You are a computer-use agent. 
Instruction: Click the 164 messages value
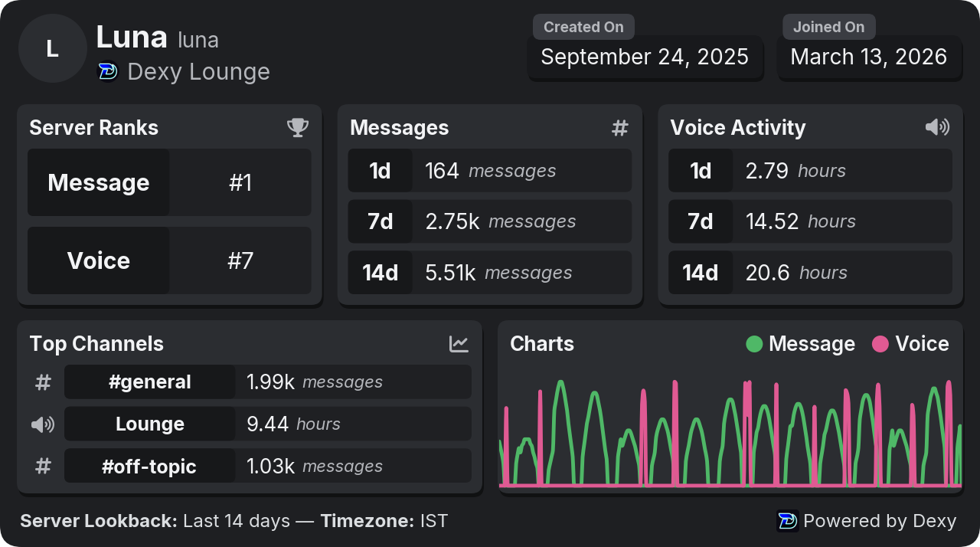[491, 171]
